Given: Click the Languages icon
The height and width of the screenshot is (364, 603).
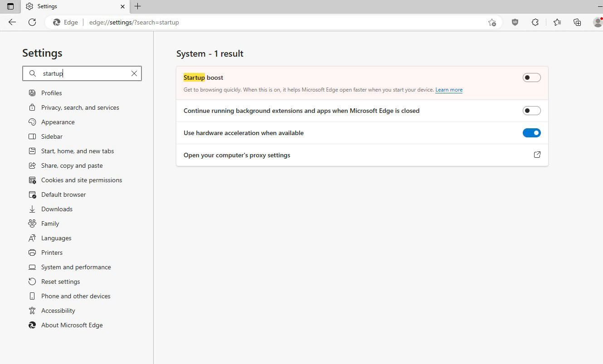Looking at the screenshot, I should pyautogui.click(x=32, y=238).
